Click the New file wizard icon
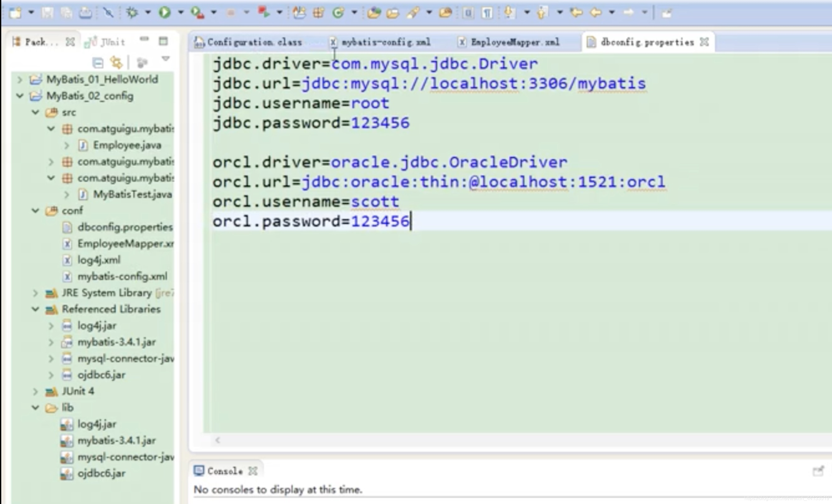Viewport: 832px width, 504px height. tap(16, 13)
